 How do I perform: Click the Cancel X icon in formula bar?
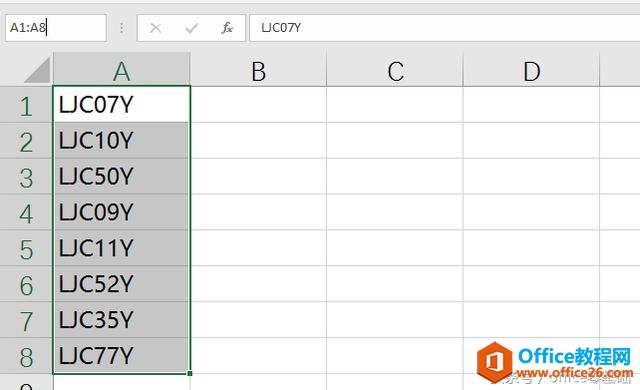coord(156,28)
